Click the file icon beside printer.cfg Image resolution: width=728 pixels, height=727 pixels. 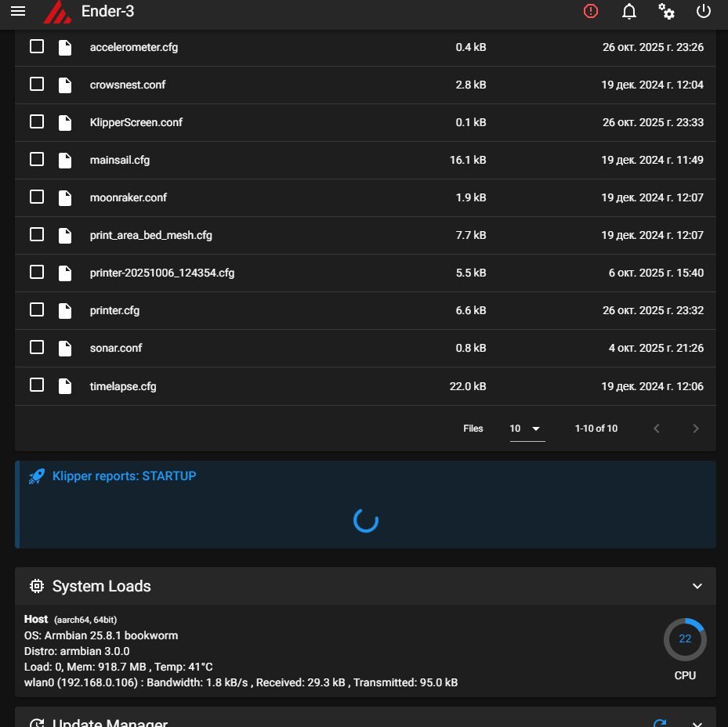pyautogui.click(x=65, y=310)
